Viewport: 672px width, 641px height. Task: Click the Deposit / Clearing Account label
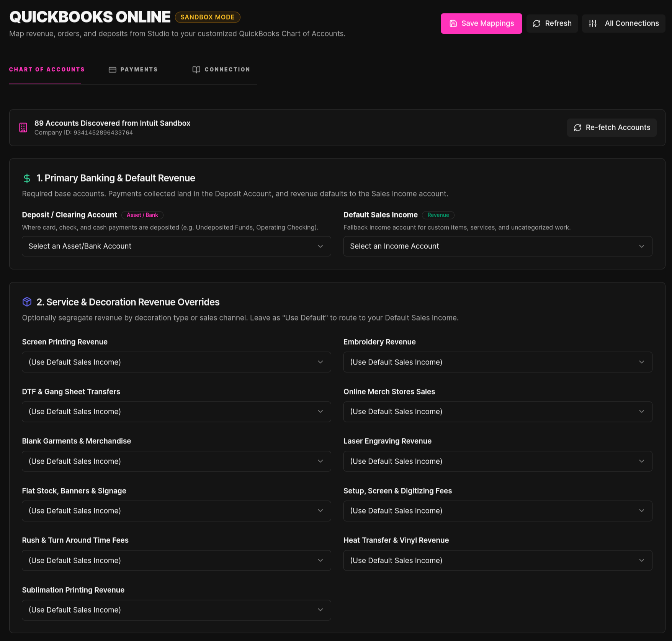(69, 215)
